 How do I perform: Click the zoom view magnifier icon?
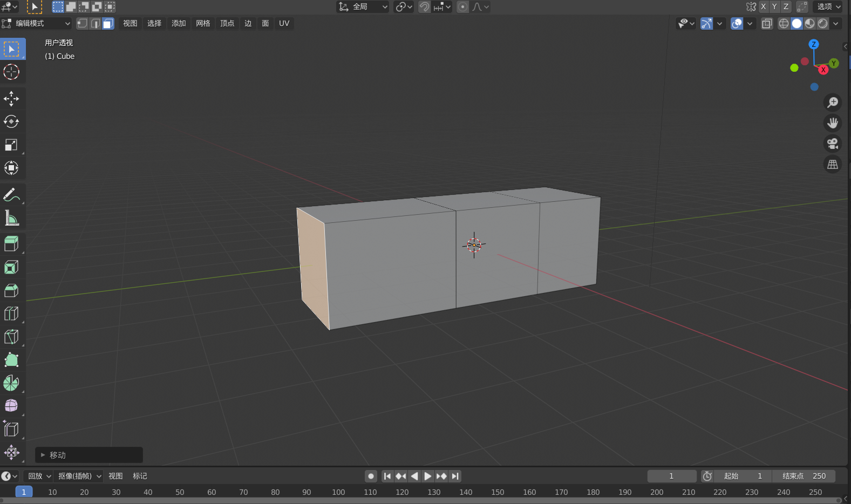(833, 102)
